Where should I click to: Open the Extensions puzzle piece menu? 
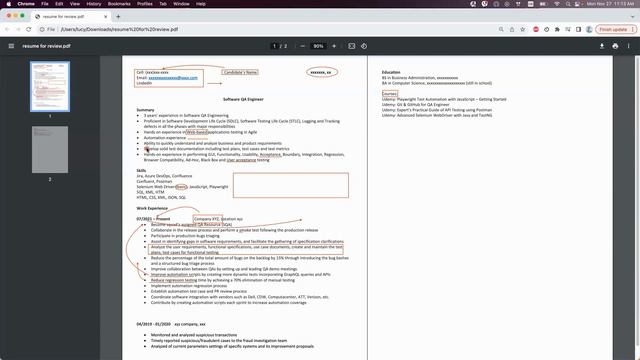(557, 29)
